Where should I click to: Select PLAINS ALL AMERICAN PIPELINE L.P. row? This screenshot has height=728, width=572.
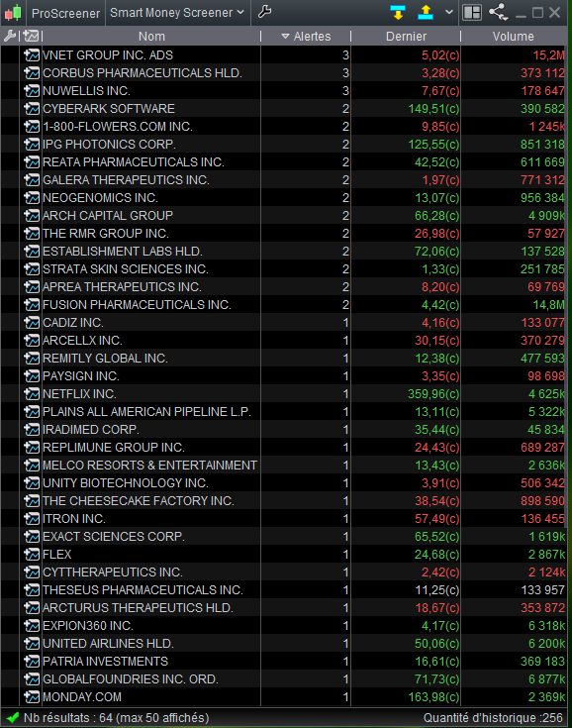(x=146, y=412)
